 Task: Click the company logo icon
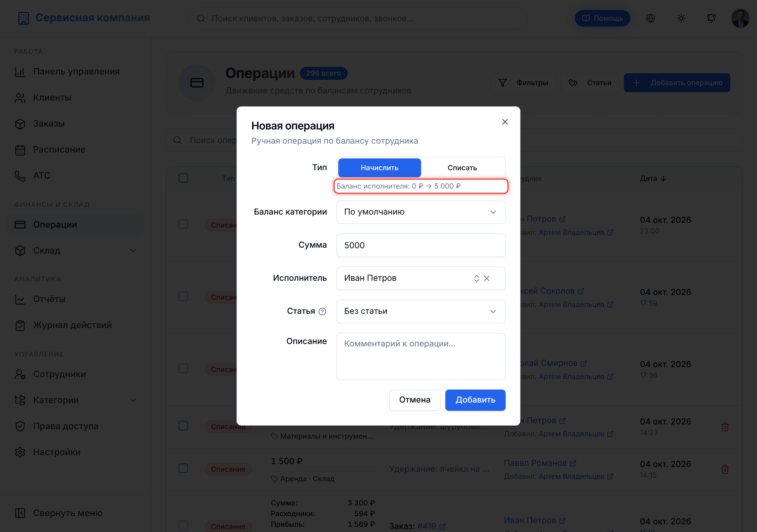[23, 18]
